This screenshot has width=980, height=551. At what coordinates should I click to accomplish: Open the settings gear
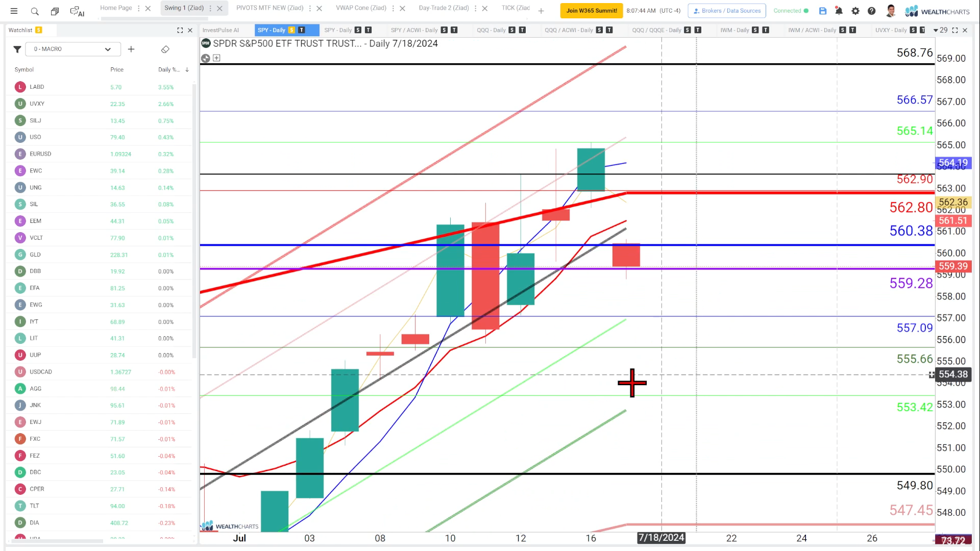[855, 11]
